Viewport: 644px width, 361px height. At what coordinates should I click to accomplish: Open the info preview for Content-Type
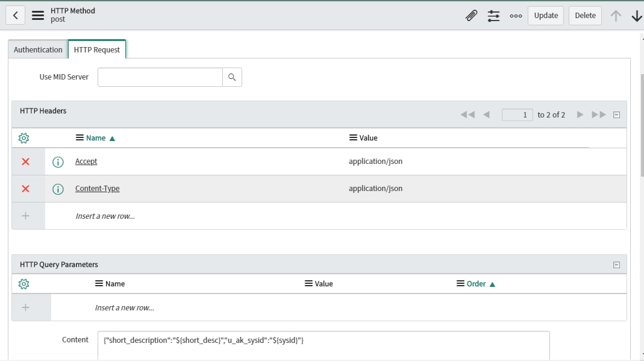tap(57, 188)
